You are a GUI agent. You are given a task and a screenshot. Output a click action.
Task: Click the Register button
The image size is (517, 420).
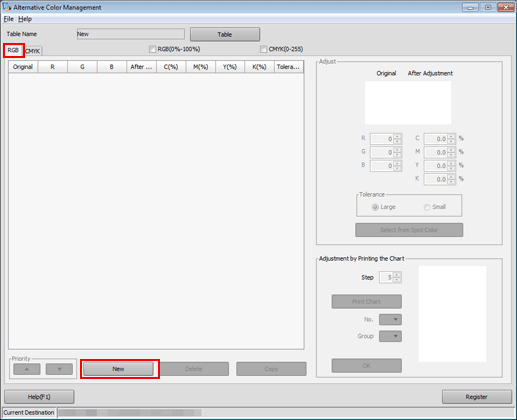tap(477, 397)
